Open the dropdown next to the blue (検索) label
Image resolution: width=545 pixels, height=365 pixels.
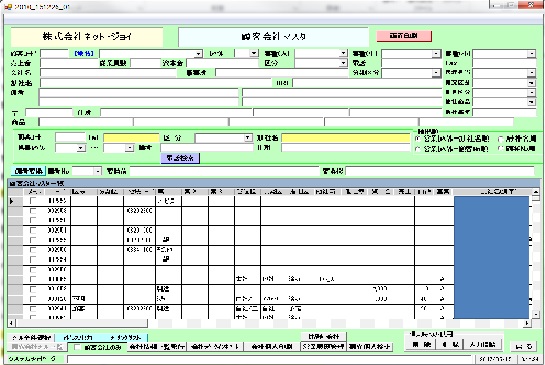[198, 54]
